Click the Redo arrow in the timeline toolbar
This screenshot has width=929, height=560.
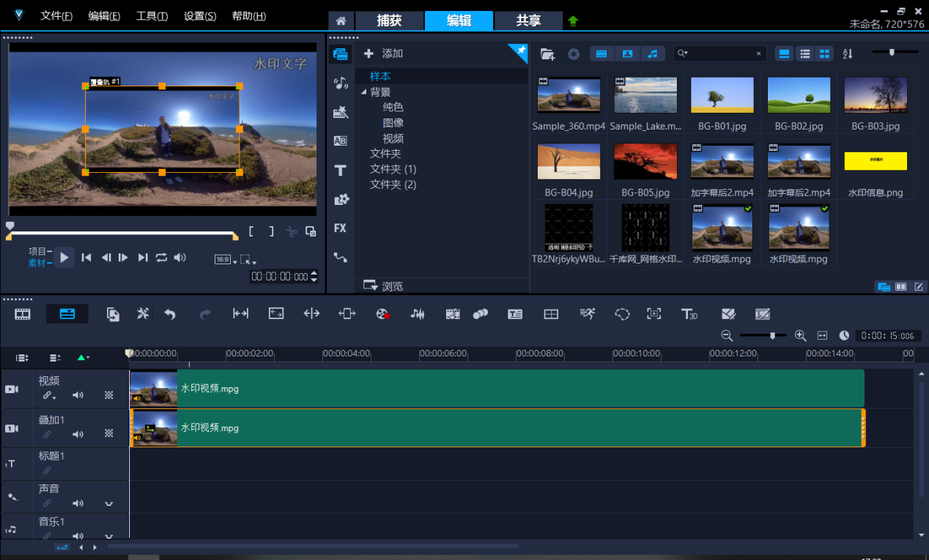pos(205,314)
